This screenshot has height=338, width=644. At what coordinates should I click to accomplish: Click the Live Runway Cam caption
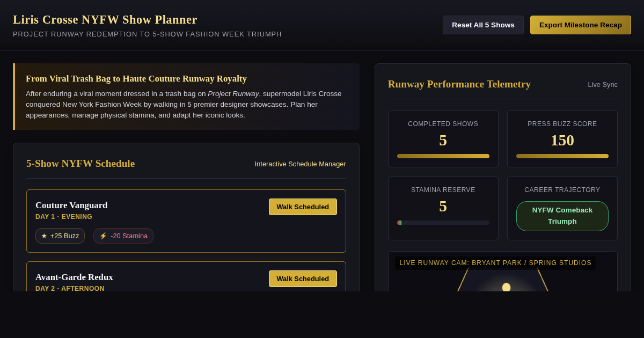pos(495,263)
